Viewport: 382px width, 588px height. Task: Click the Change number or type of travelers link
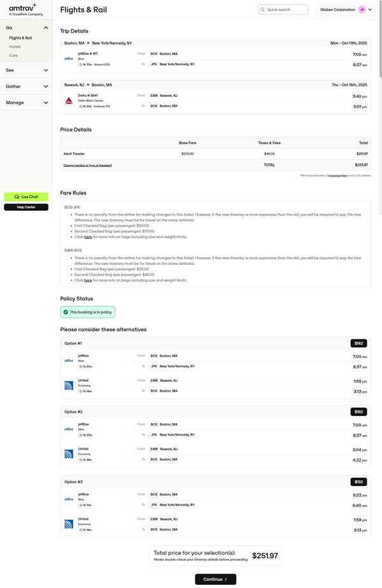pos(87,165)
